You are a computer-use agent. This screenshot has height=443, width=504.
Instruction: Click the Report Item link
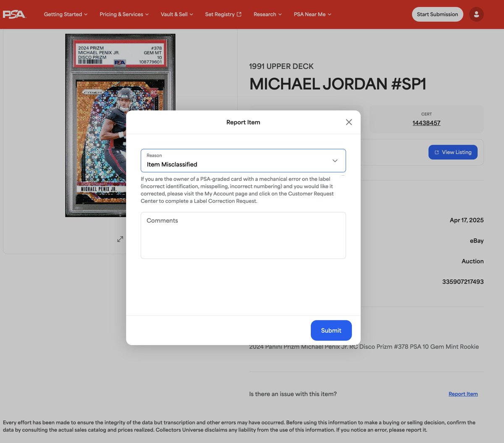click(463, 394)
